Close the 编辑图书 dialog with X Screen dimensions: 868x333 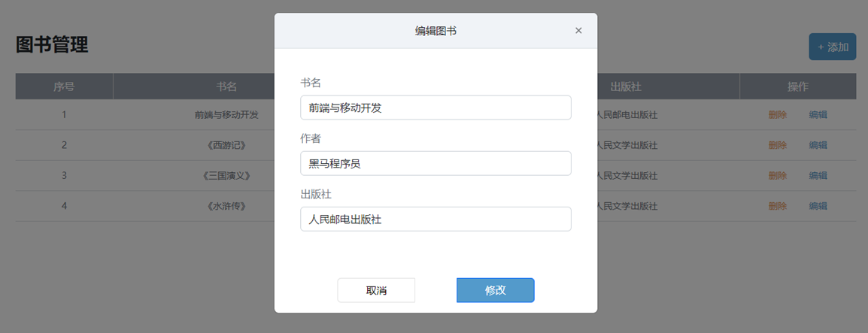578,31
